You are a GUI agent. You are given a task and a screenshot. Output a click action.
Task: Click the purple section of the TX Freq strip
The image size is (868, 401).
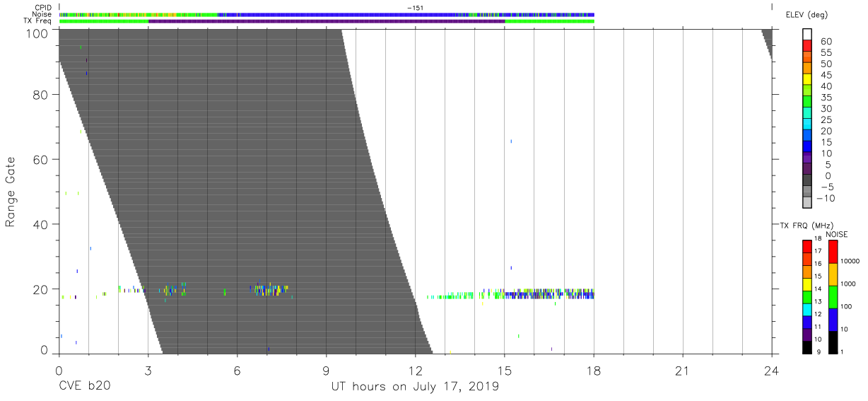[327, 21]
